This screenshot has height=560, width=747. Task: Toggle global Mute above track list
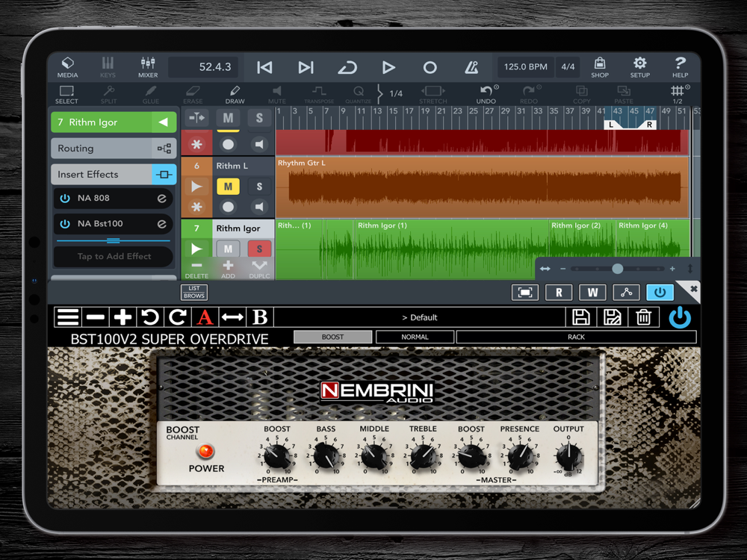tap(228, 118)
